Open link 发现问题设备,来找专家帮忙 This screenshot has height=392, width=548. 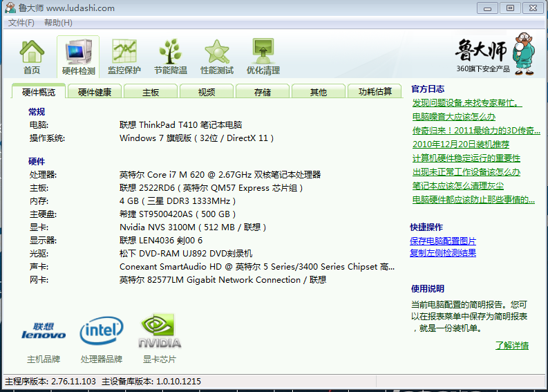(x=467, y=103)
